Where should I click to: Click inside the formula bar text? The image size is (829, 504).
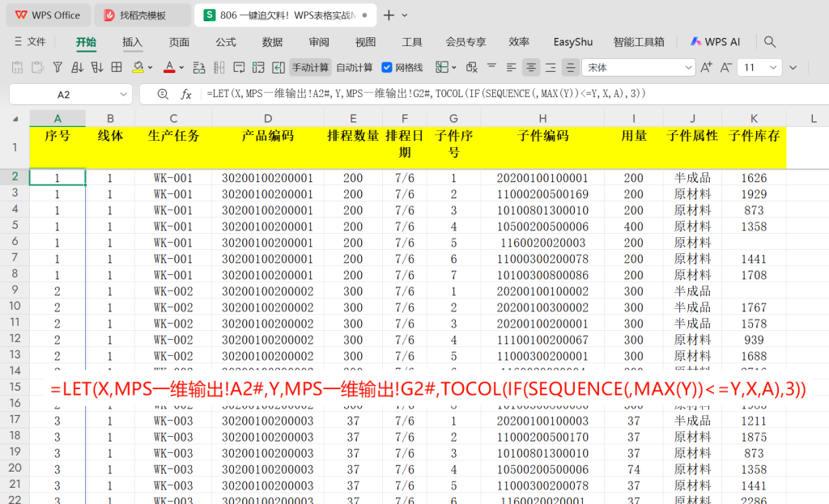(x=426, y=94)
